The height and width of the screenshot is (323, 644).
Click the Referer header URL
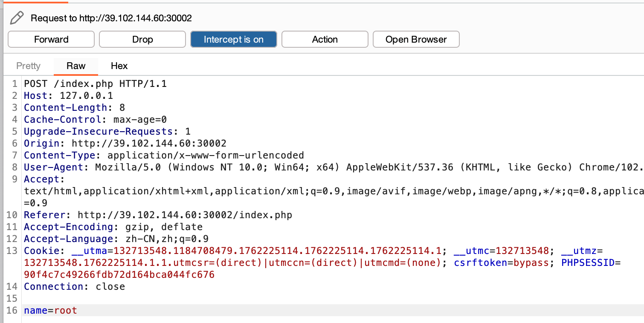coord(185,215)
